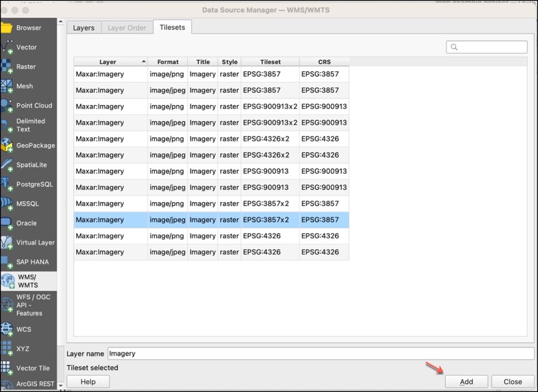This screenshot has height=392, width=538.
Task: Open the Virtual Layer source
Action: pos(28,242)
